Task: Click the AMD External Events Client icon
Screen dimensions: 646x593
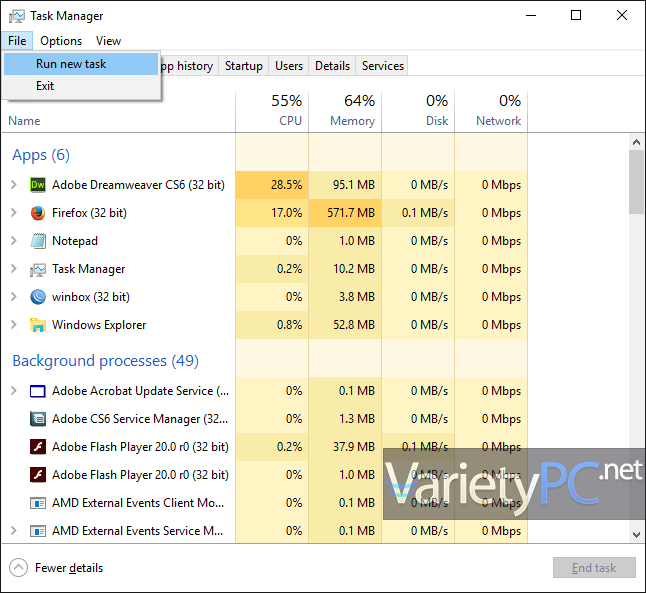Action: (38, 503)
